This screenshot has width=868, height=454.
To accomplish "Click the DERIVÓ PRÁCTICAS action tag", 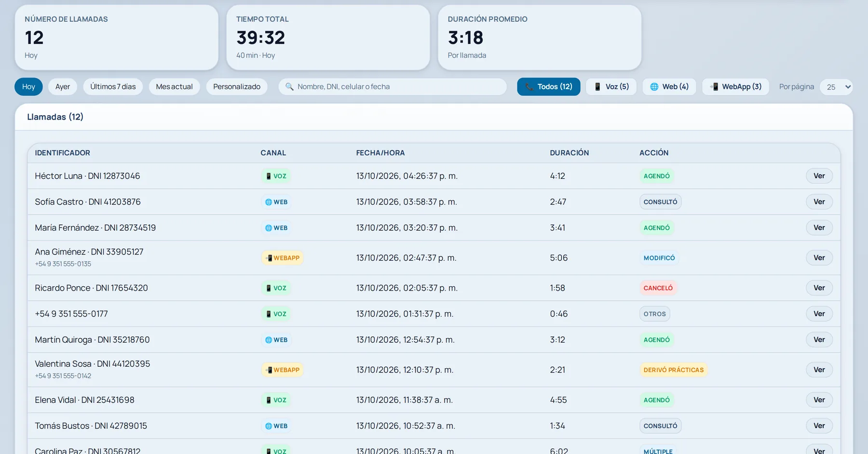I will tap(673, 370).
